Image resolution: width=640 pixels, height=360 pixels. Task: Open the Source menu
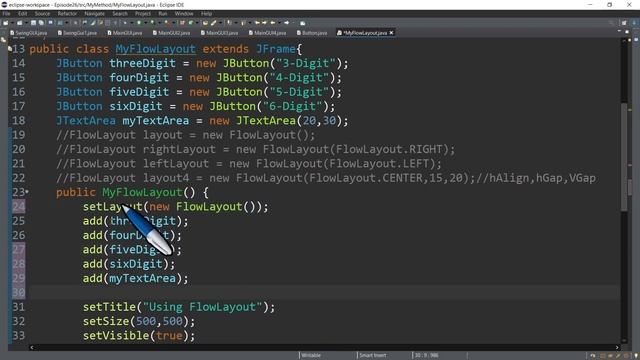click(x=42, y=13)
